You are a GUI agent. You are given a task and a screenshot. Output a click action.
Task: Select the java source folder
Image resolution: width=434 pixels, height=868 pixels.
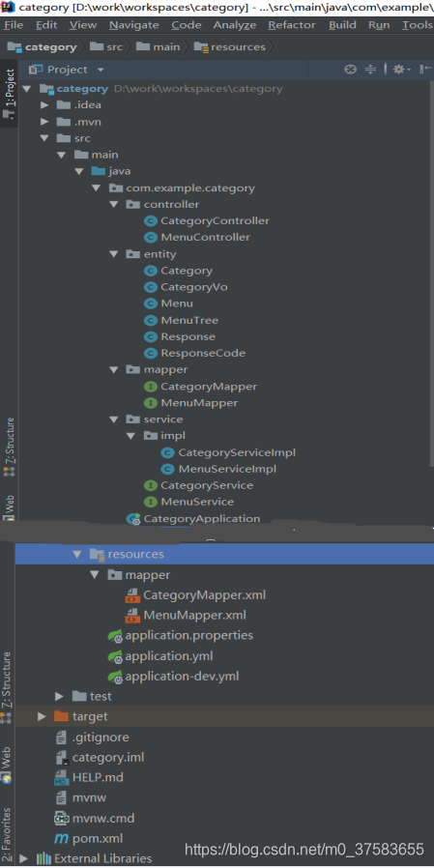click(111, 172)
